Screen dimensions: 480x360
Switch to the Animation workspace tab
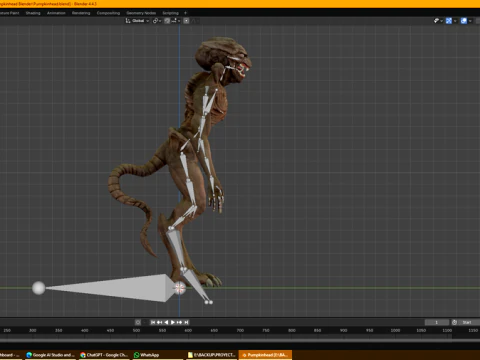56,13
